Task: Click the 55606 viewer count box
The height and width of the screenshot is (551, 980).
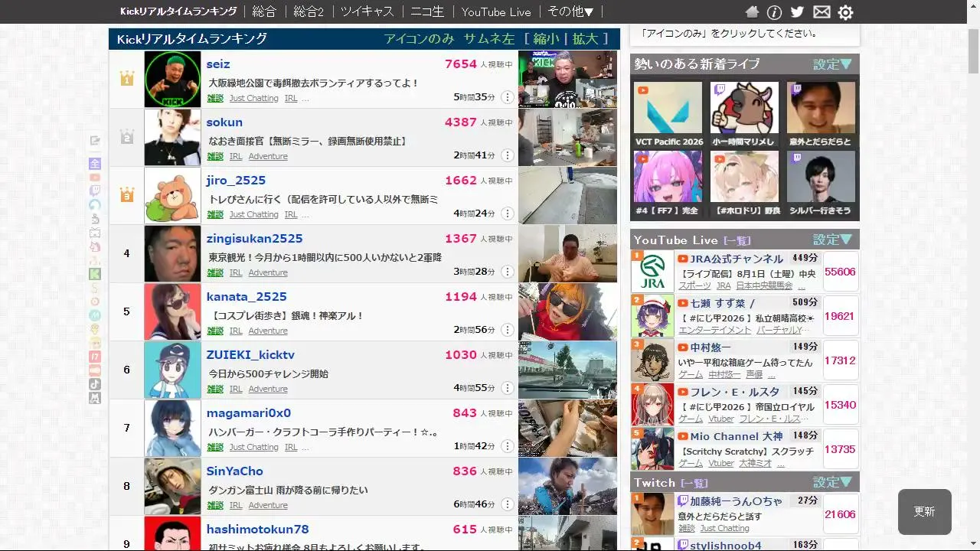Action: [x=840, y=272]
